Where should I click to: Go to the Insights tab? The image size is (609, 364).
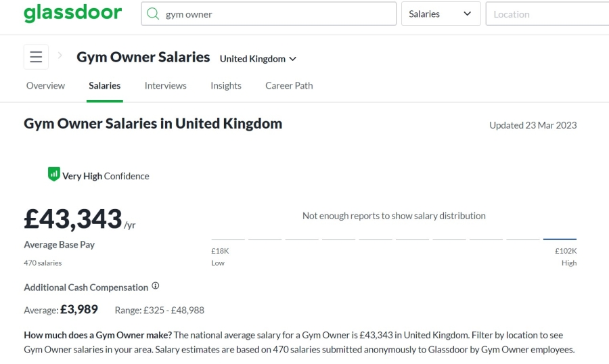tap(225, 85)
